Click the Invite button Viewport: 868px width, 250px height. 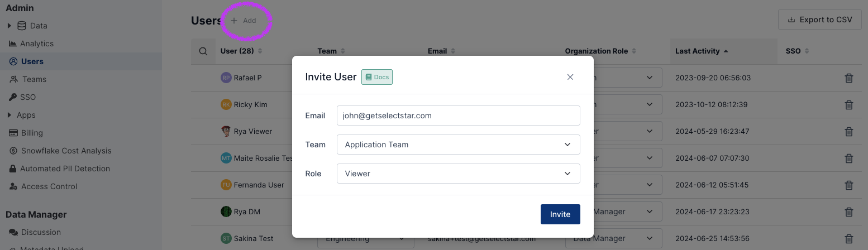tap(560, 214)
